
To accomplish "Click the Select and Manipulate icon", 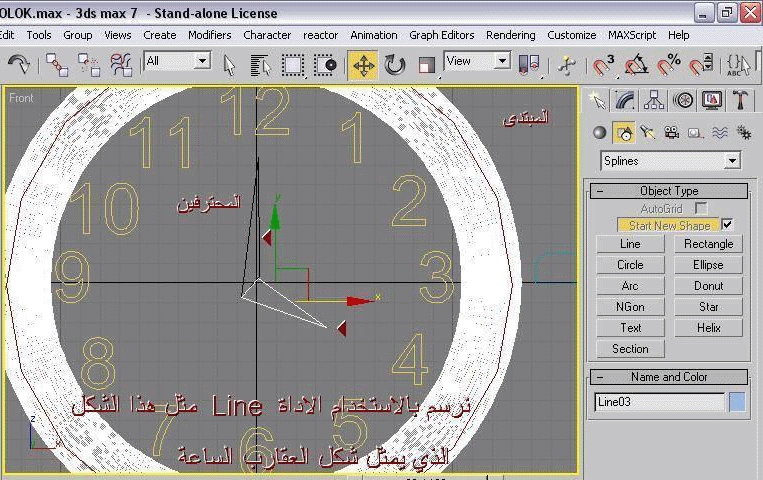I will pos(566,65).
